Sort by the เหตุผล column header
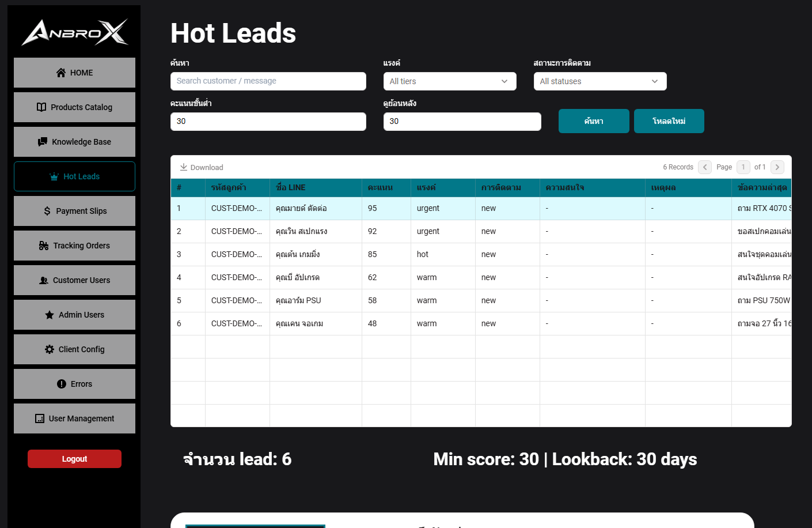The width and height of the screenshot is (812, 528). coord(689,188)
